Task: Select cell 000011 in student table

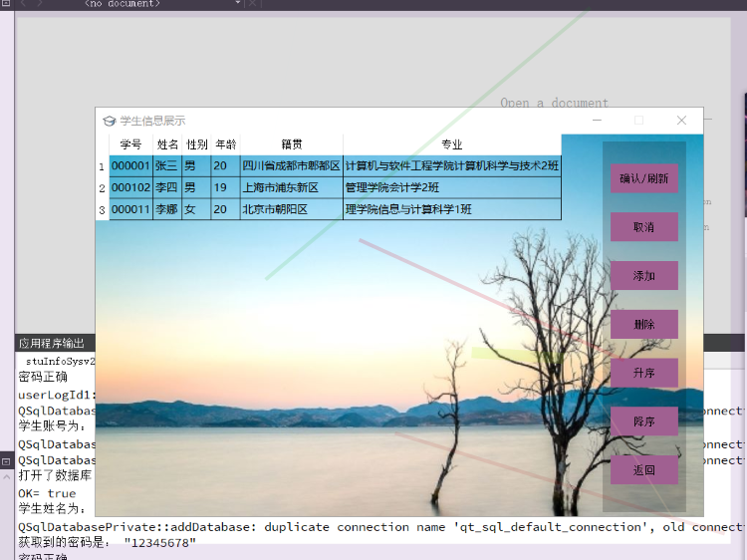Action: (131, 209)
